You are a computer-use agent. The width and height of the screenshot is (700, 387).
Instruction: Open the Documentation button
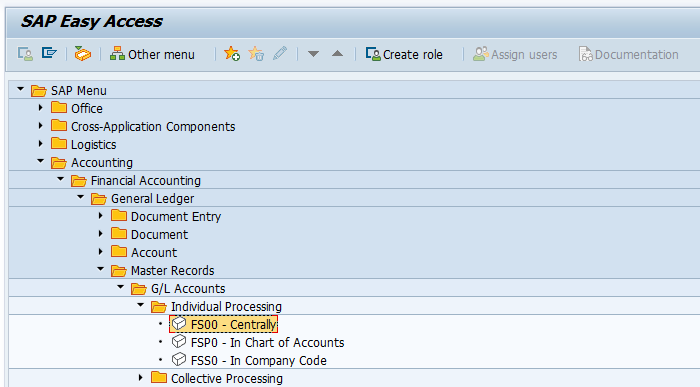point(629,54)
